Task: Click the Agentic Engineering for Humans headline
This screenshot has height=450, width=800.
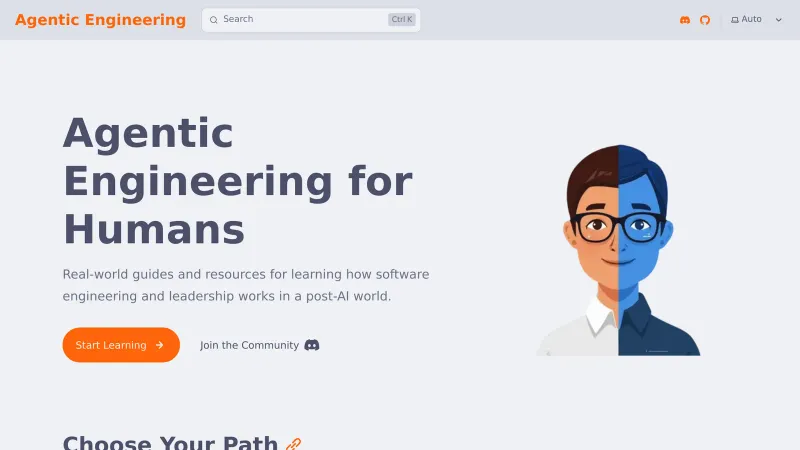Action: pyautogui.click(x=238, y=181)
